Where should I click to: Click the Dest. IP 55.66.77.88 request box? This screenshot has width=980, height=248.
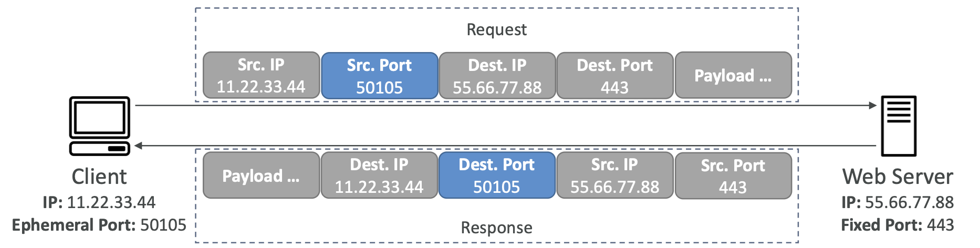click(497, 76)
